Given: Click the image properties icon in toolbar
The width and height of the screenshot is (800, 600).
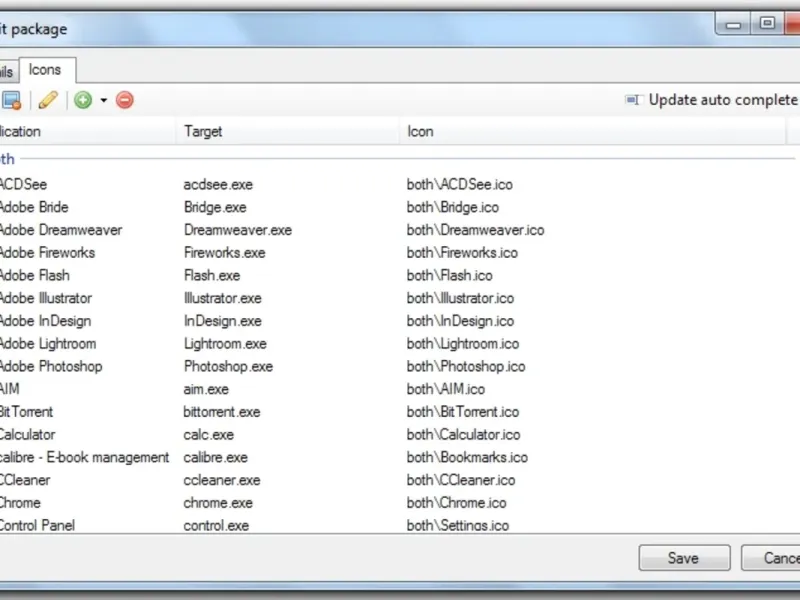Looking at the screenshot, I should tap(11, 100).
